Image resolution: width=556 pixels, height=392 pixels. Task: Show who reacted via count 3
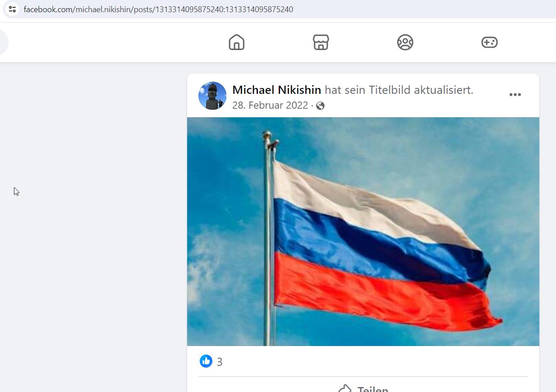(220, 362)
